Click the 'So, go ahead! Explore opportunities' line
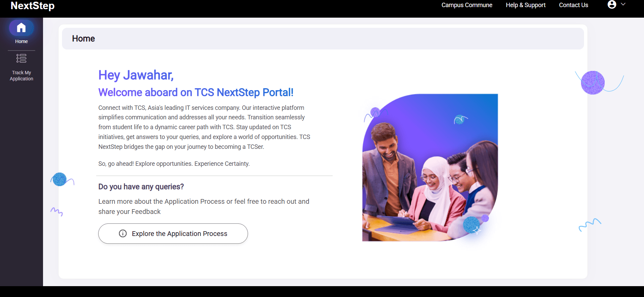Screen dimensions: 644x297 click(x=174, y=164)
